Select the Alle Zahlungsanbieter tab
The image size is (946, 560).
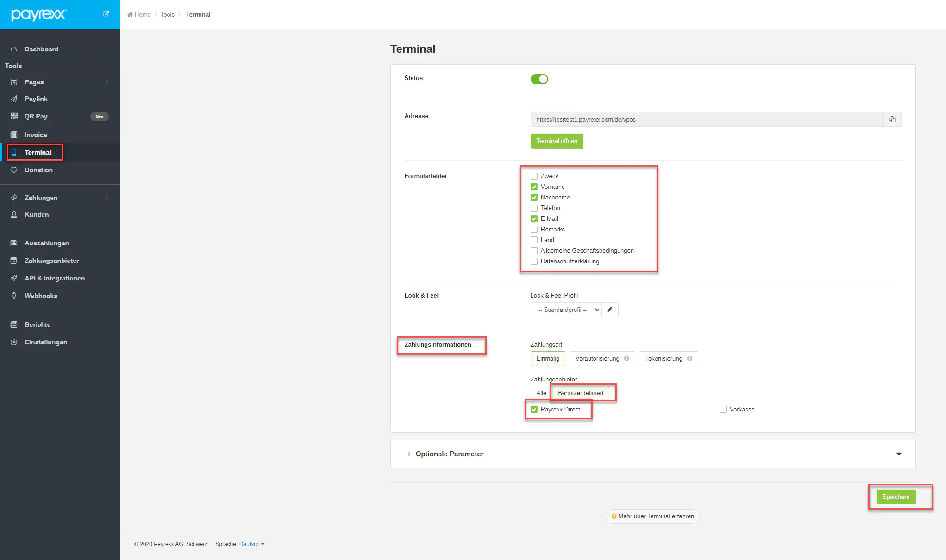[x=541, y=393]
